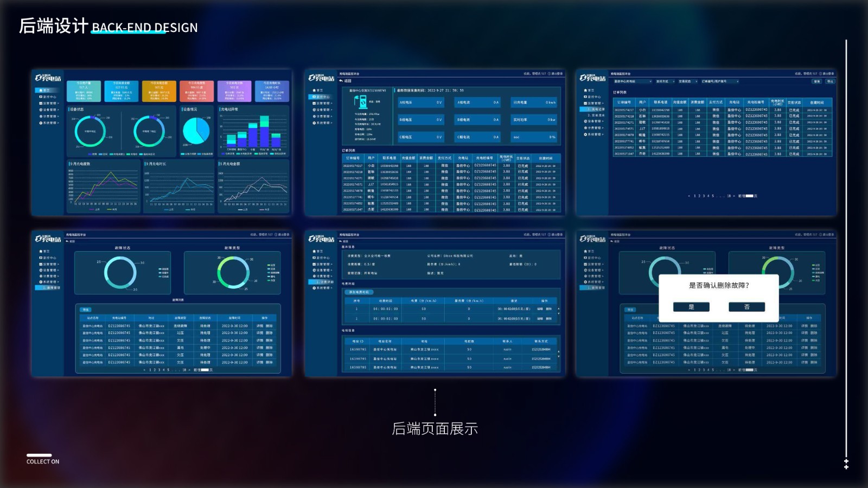Image resolution: width=868 pixels, height=488 pixels.
Task: Click the 添加电费时段 button on the billing page
Action: click(359, 292)
